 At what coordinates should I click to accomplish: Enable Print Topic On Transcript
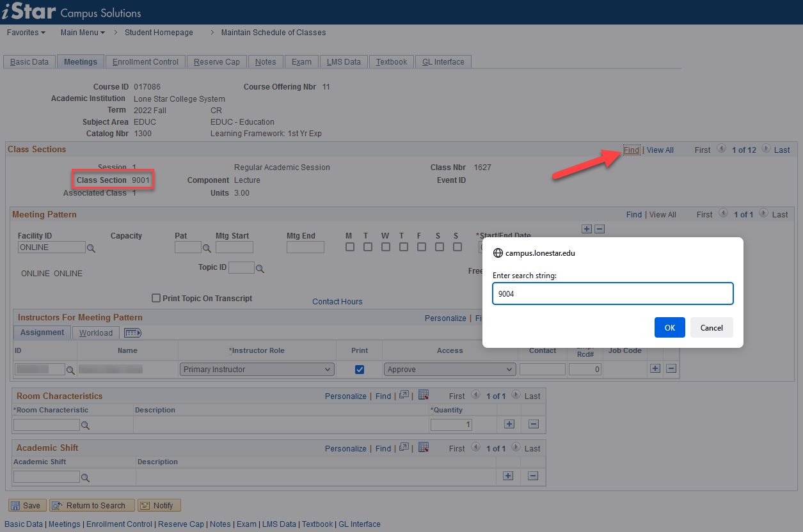tap(155, 298)
